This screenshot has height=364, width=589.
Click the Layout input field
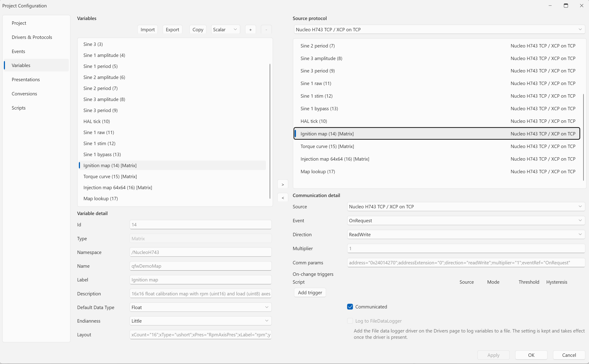200,335
